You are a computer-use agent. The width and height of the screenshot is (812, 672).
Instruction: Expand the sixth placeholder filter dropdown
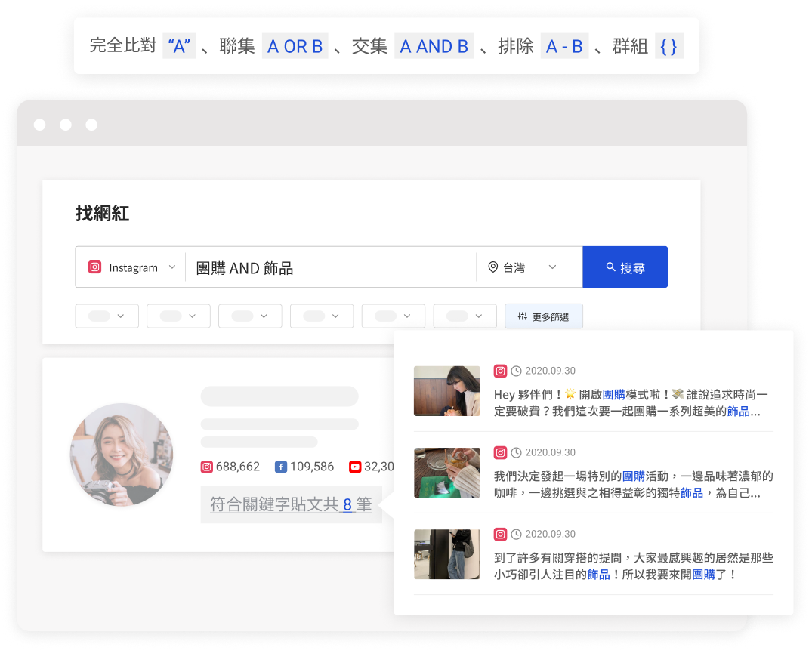tap(465, 316)
